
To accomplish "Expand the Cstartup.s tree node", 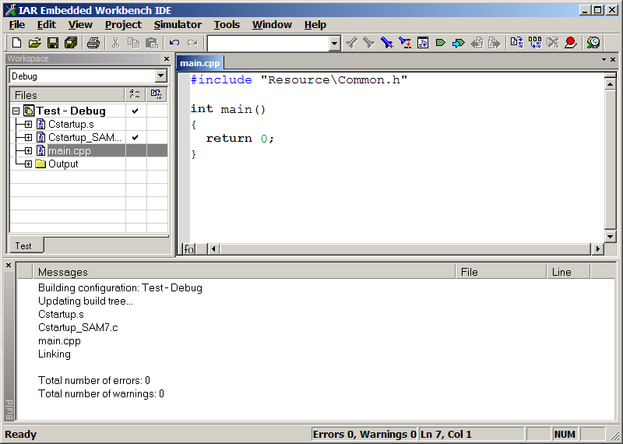I will tap(28, 124).
